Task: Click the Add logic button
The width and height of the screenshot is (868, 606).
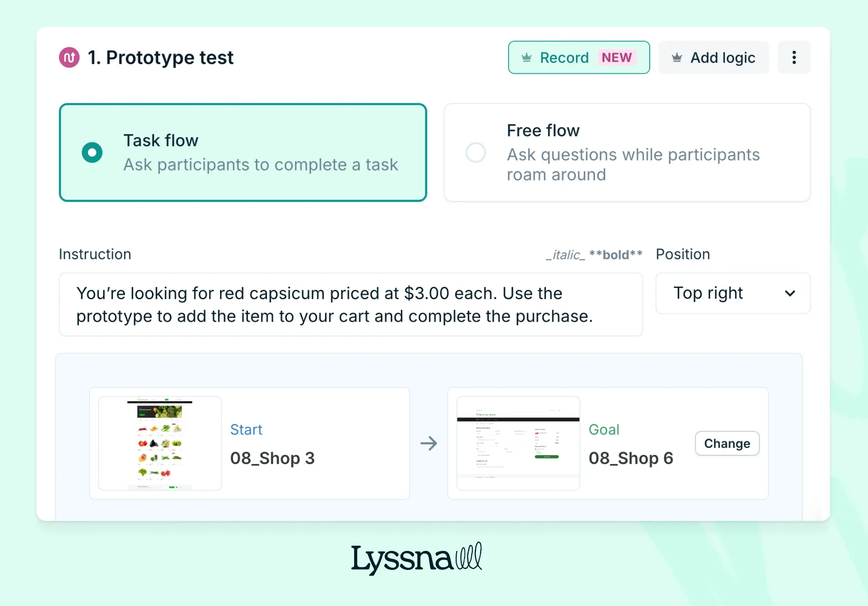Action: [x=713, y=57]
